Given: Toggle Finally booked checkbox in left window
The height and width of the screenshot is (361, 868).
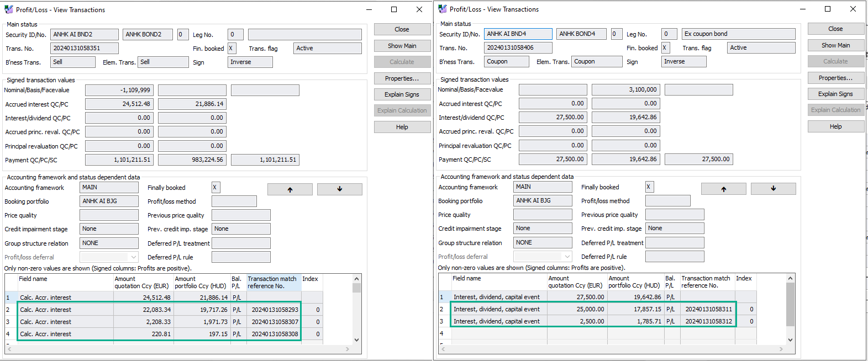Looking at the screenshot, I should point(215,187).
